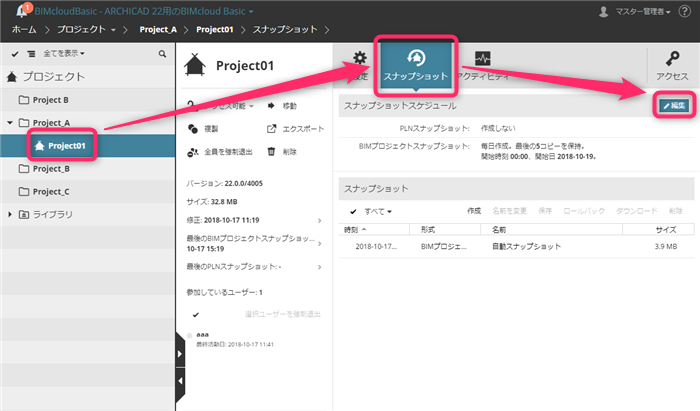Screen dimensions: 700x411
Task: Open the access status dropdown
Action: (221, 106)
